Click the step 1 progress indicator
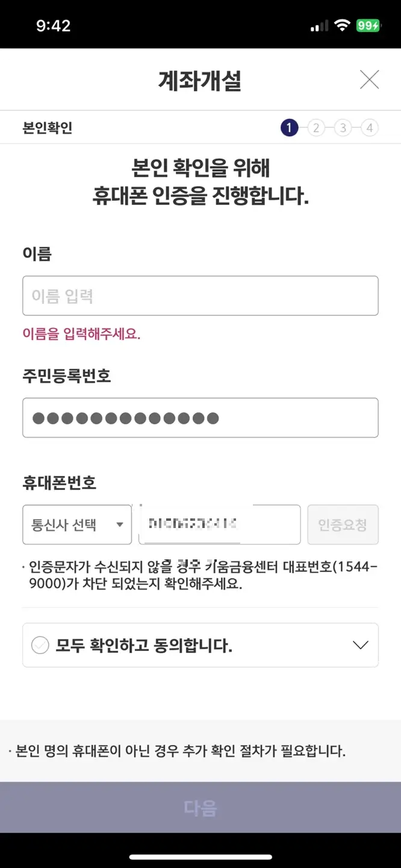 click(289, 128)
